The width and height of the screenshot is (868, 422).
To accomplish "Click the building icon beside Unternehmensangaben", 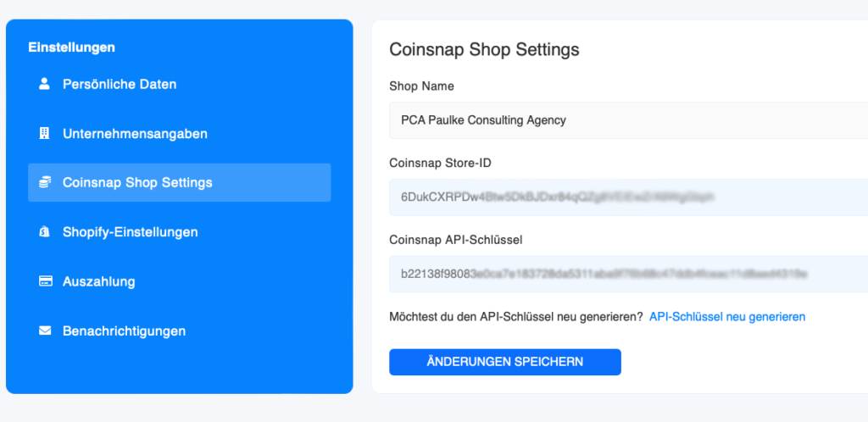I will point(45,134).
